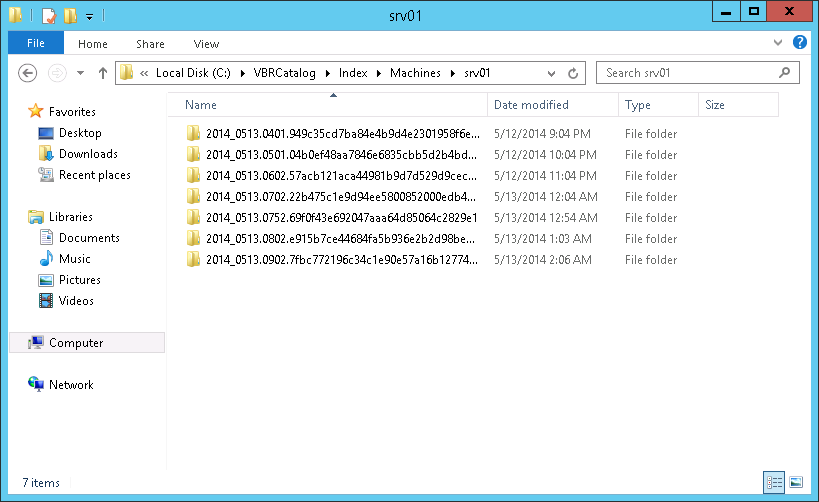Click the Search srv01 input field

coord(697,73)
